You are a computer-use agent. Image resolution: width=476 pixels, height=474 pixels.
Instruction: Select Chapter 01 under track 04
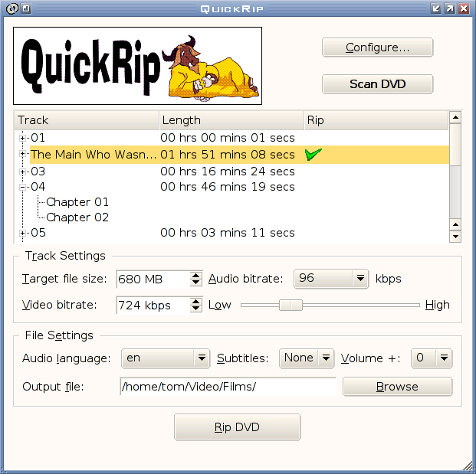click(77, 202)
